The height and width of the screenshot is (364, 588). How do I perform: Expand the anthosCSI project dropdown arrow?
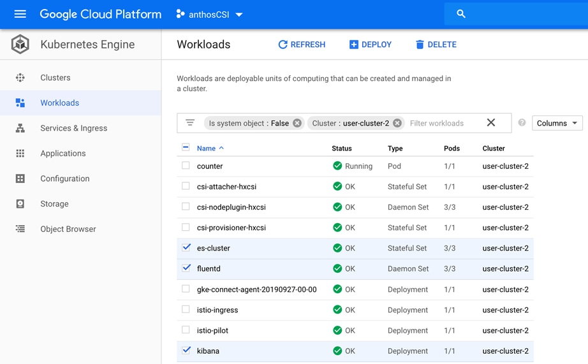pyautogui.click(x=239, y=15)
